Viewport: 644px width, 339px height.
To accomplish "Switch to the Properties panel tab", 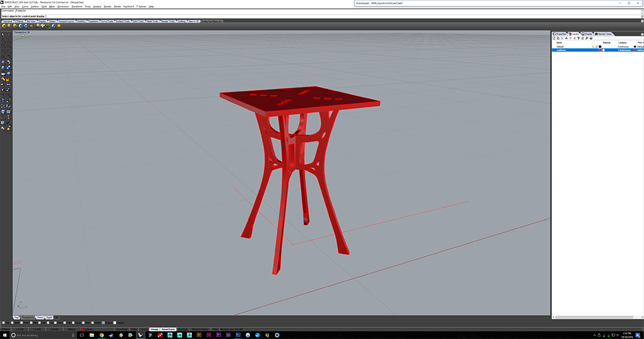I will tap(560, 34).
